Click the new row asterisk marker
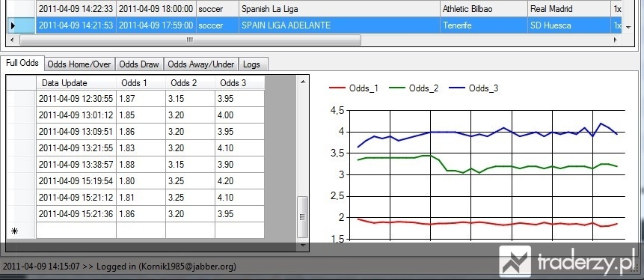644x280 pixels. pyautogui.click(x=14, y=231)
